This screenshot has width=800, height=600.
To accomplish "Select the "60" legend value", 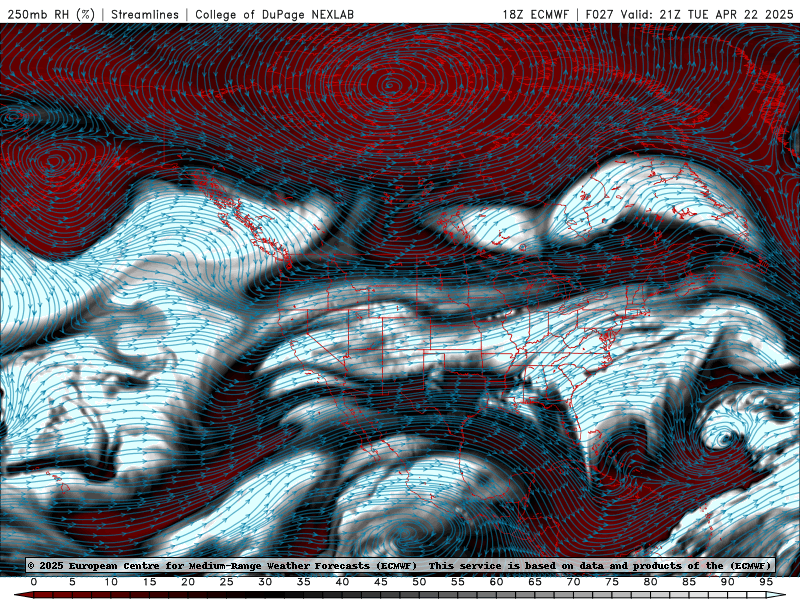I will (x=496, y=582).
